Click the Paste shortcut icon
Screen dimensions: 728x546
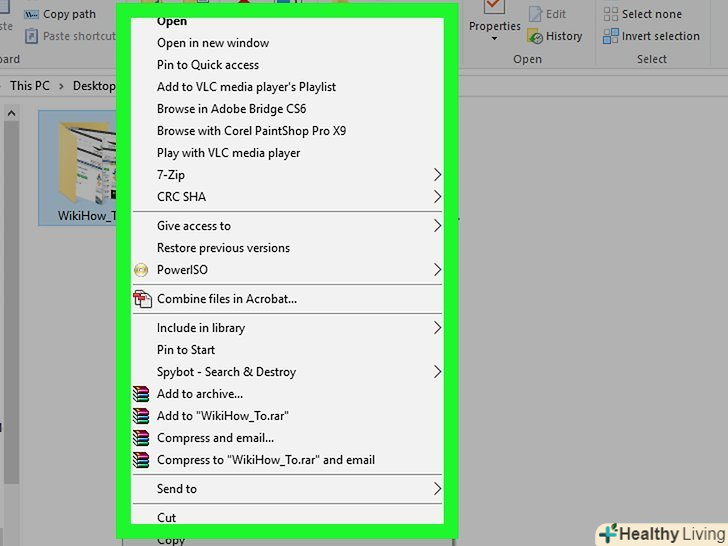tap(31, 36)
